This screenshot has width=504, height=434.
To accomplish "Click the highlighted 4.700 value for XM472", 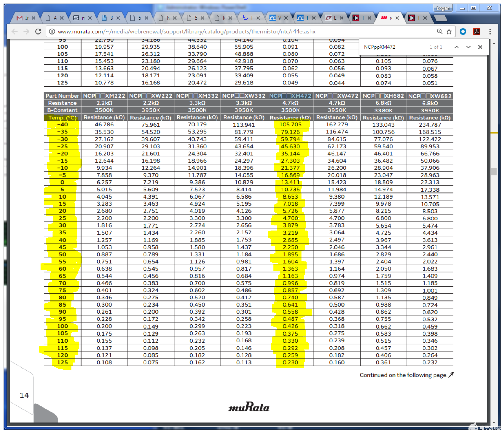I will pyautogui.click(x=290, y=218).
